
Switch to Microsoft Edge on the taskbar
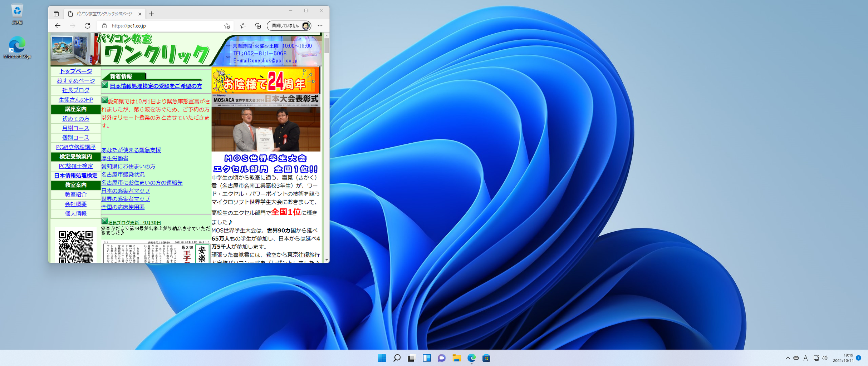click(x=471, y=358)
